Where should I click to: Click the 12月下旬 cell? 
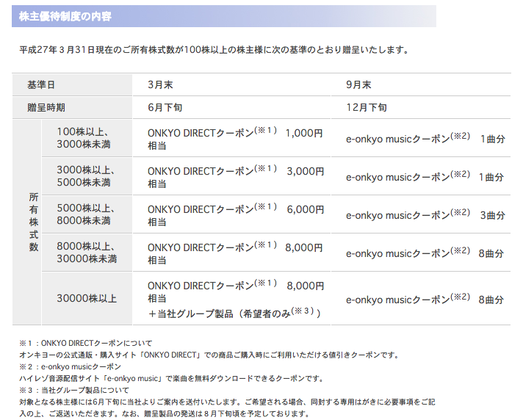421,107
